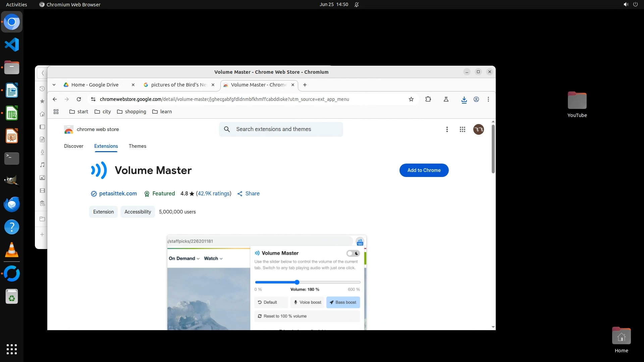Image resolution: width=644 pixels, height=362 pixels.
Task: Open Chromium three-dot menu
Action: tap(488, 99)
